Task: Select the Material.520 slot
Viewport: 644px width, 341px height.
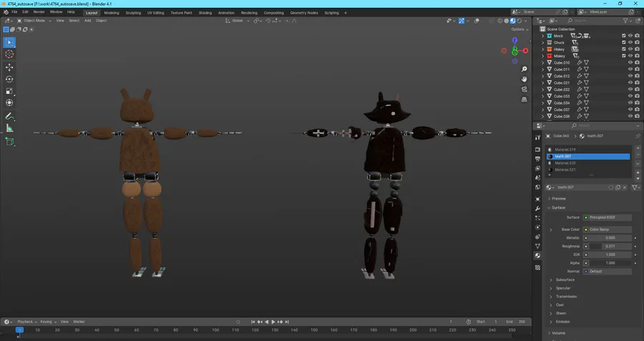Action: (588, 163)
